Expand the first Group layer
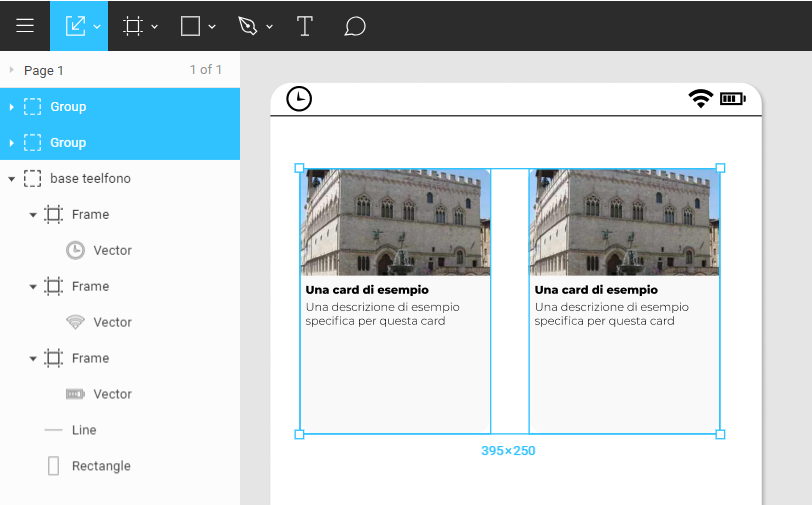812x505 pixels. [11, 107]
